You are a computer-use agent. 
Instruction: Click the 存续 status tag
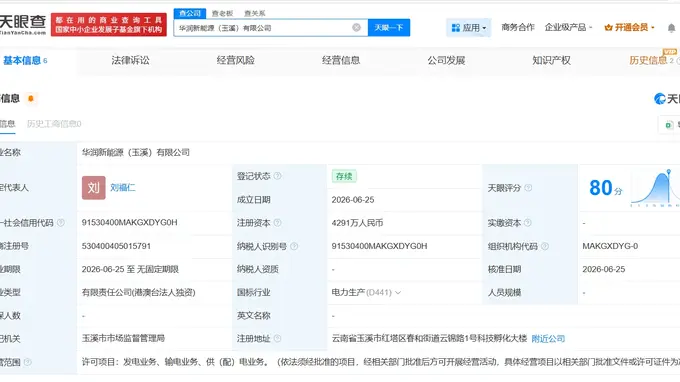(x=344, y=176)
